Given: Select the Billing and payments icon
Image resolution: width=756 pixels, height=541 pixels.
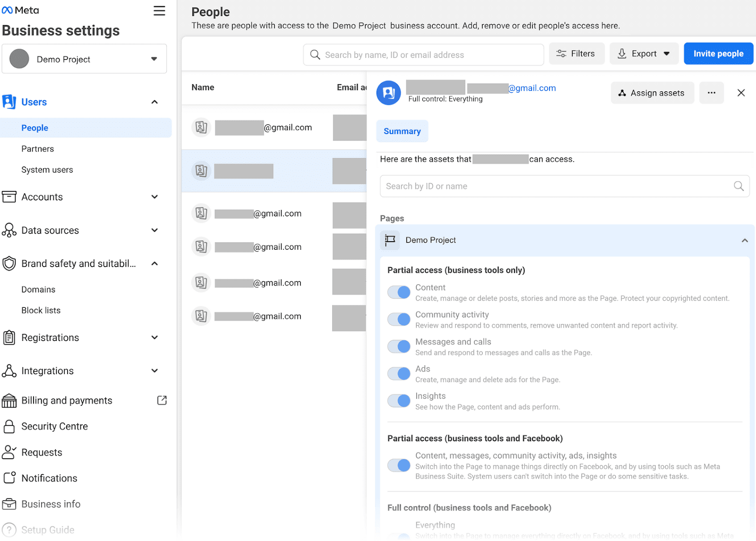Looking at the screenshot, I should tap(9, 400).
